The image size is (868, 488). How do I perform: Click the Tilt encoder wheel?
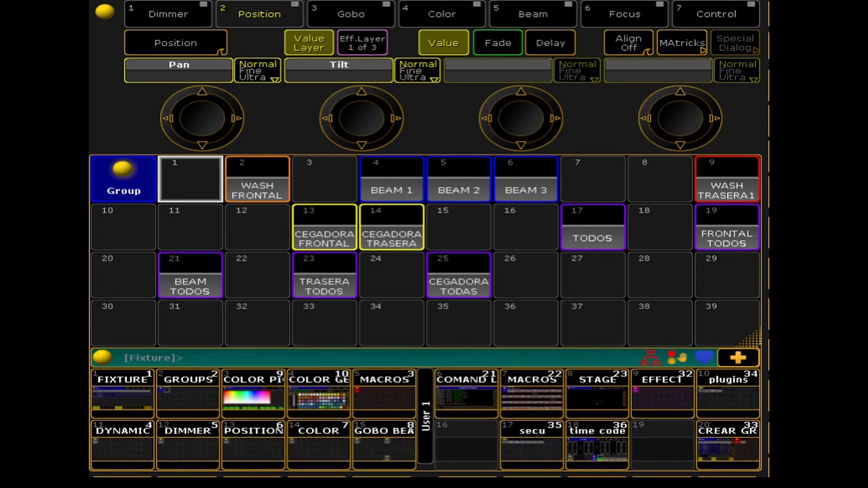point(361,118)
